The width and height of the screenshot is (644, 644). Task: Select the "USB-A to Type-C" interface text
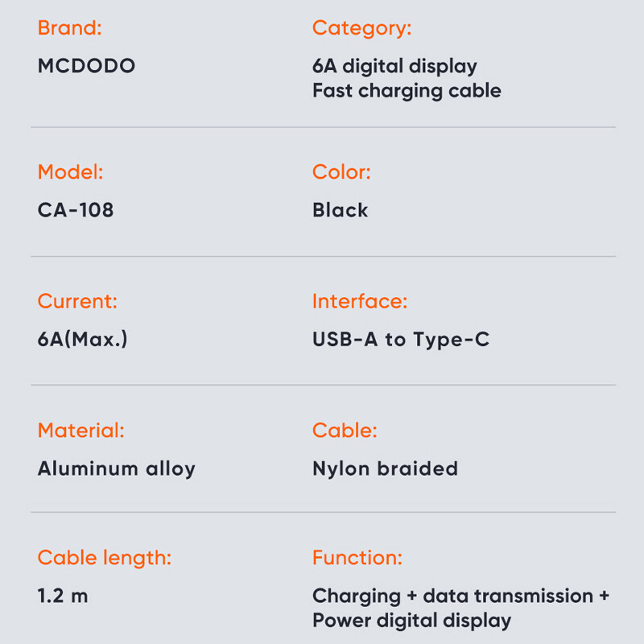tap(400, 340)
